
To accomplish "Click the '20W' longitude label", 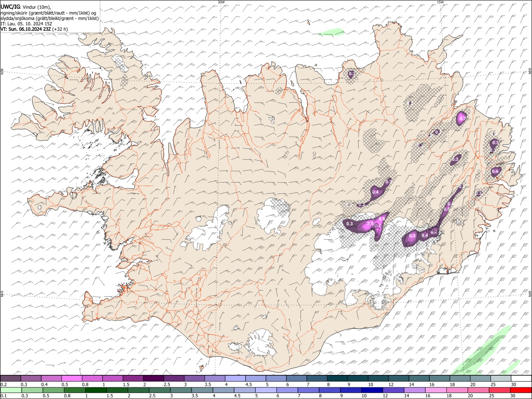I will click(221, 2).
